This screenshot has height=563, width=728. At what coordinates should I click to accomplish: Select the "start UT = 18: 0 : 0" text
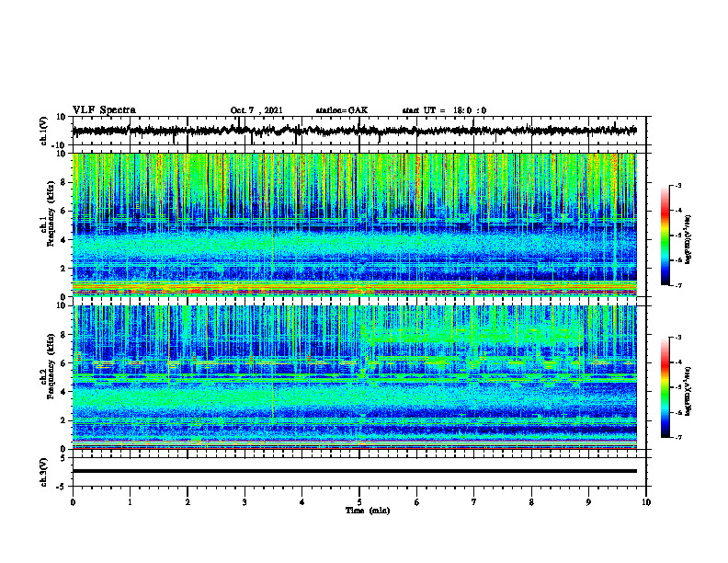click(444, 110)
